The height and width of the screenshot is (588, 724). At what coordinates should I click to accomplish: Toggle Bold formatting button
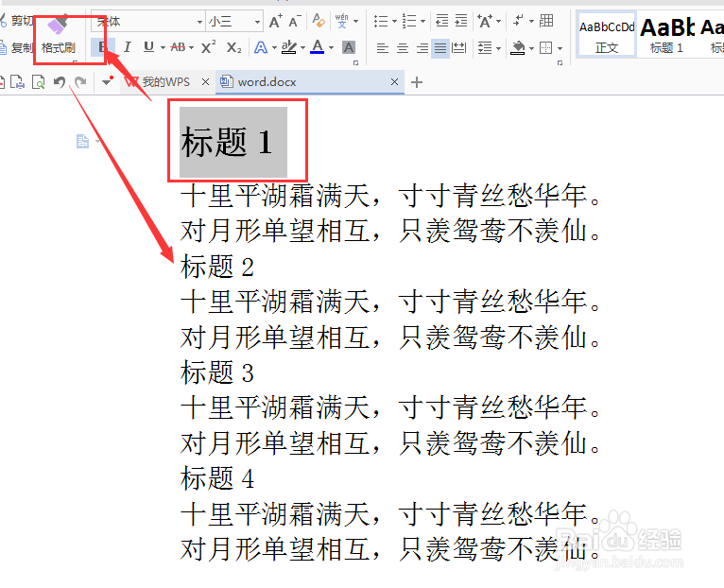tap(102, 47)
